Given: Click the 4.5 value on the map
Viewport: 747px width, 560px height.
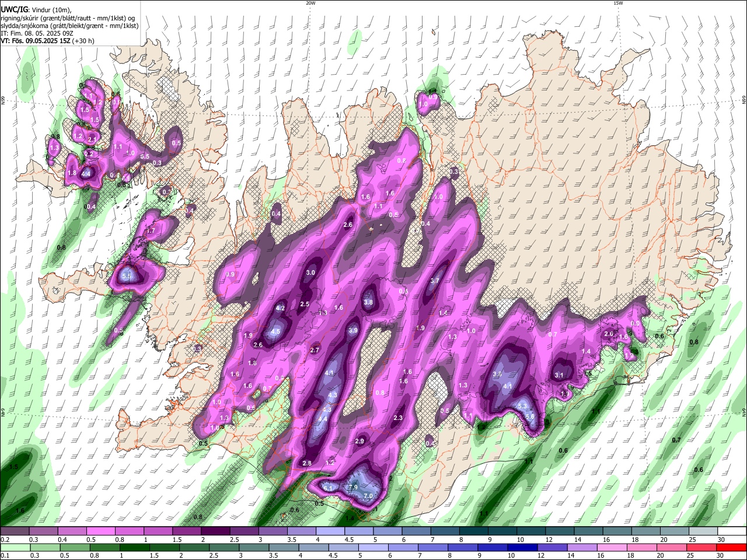Looking at the screenshot, I should [x=276, y=331].
